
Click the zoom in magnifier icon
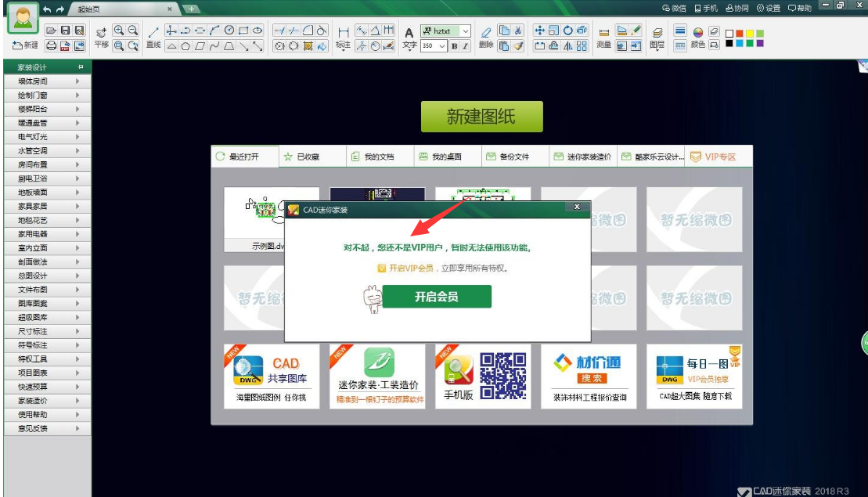[118, 31]
